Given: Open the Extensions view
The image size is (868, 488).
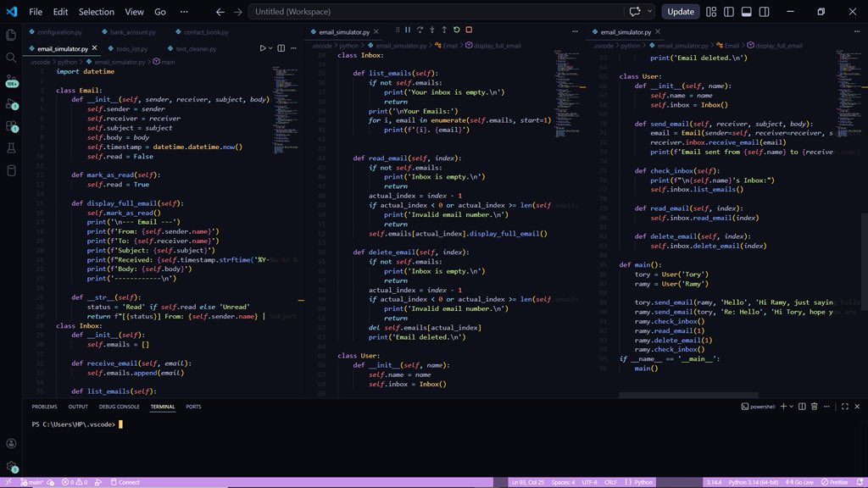Looking at the screenshot, I should [x=12, y=126].
